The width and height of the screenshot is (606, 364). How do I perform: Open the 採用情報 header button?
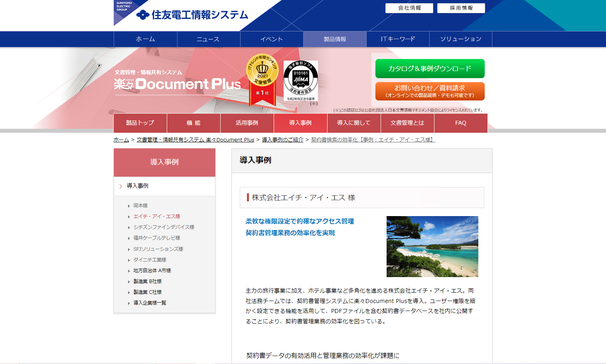click(461, 8)
